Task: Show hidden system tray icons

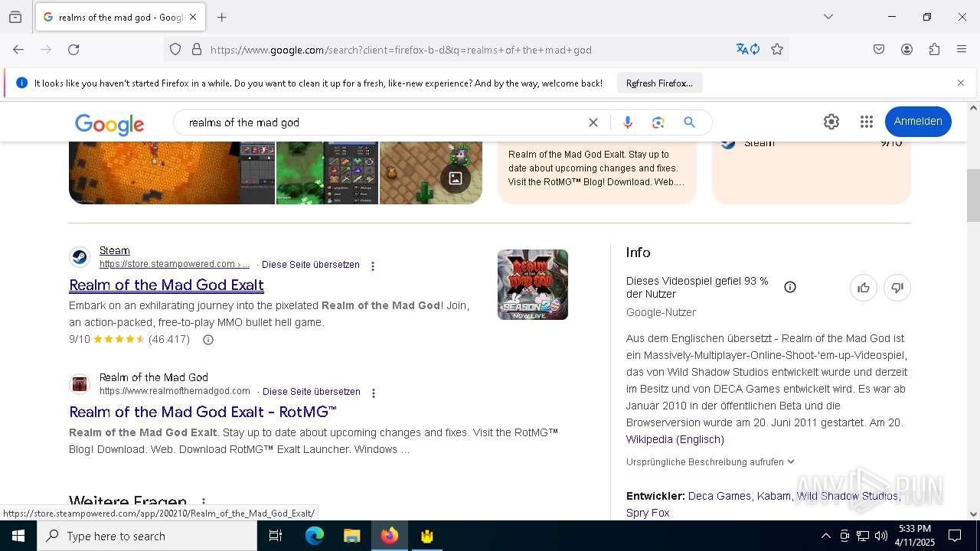Action: pos(825,536)
